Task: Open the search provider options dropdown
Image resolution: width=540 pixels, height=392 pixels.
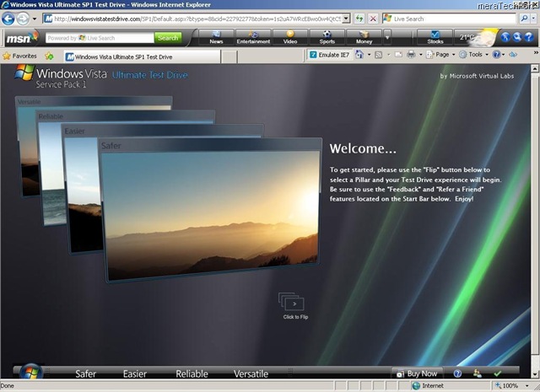Action: [x=534, y=19]
